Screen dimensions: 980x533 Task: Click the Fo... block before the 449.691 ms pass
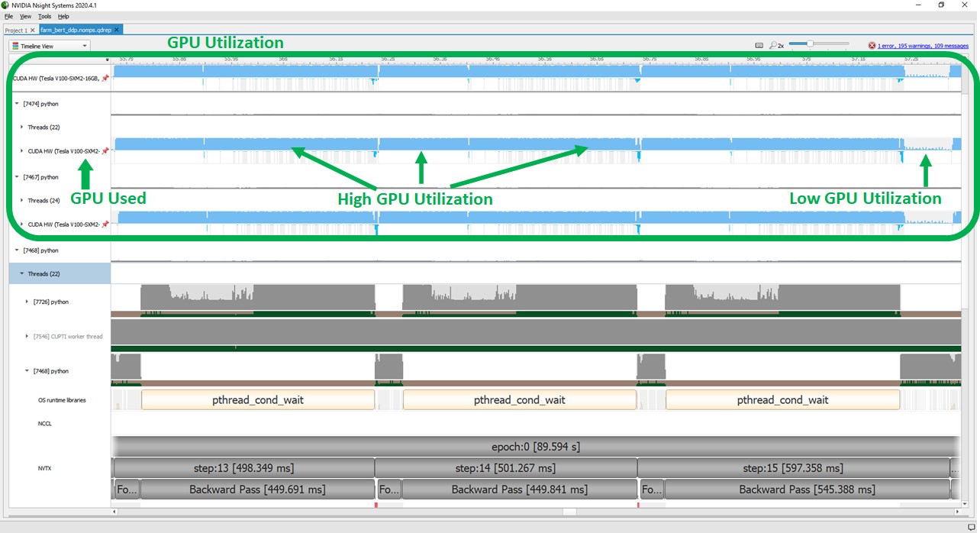(x=126, y=489)
